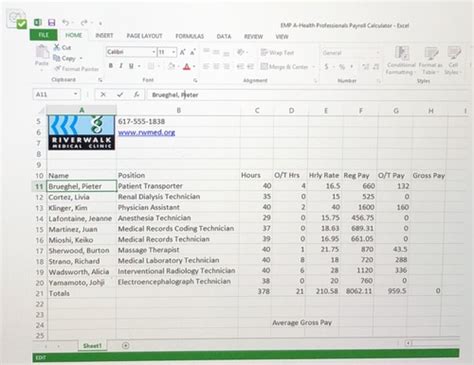The height and width of the screenshot is (365, 474).
Task: Click the Increase Indent icon
Action: (x=251, y=67)
